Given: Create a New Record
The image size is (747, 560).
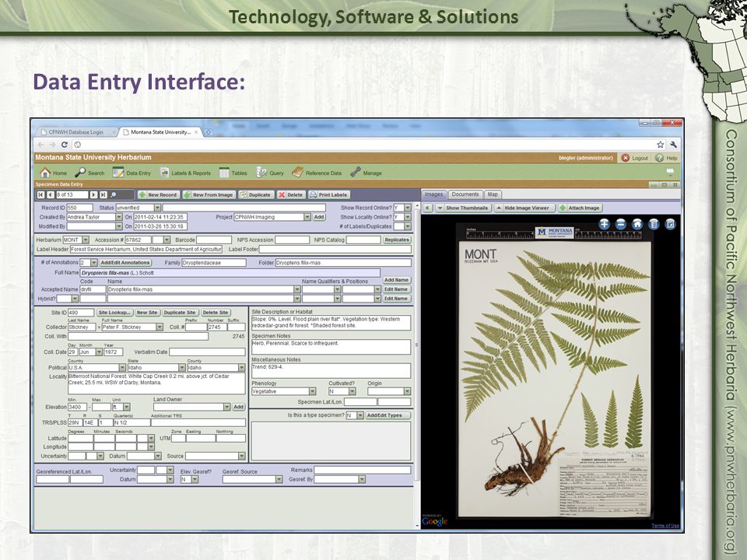Looking at the screenshot, I should [x=158, y=194].
